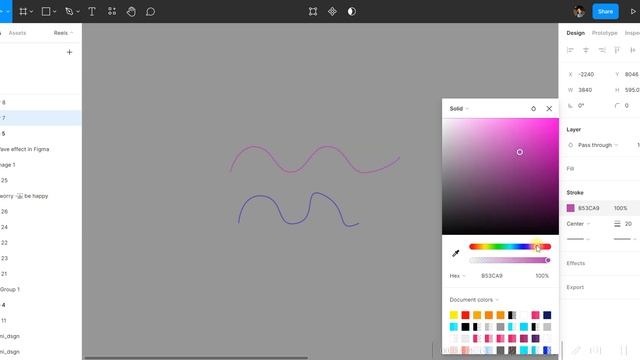Select the highlighted layer row 7
This screenshot has width=640, height=360.
coord(41,118)
